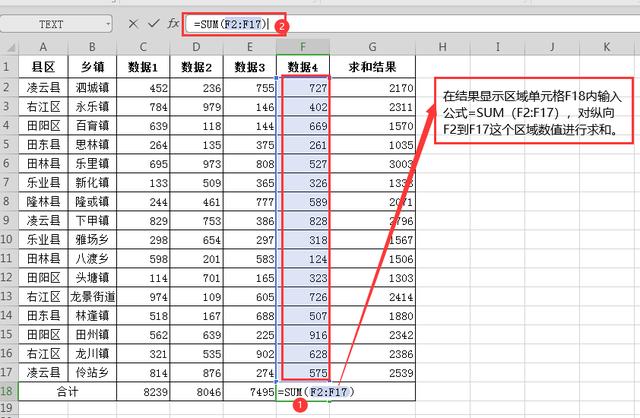
Task: Click the merged 合计 cell
Action: [x=67, y=392]
